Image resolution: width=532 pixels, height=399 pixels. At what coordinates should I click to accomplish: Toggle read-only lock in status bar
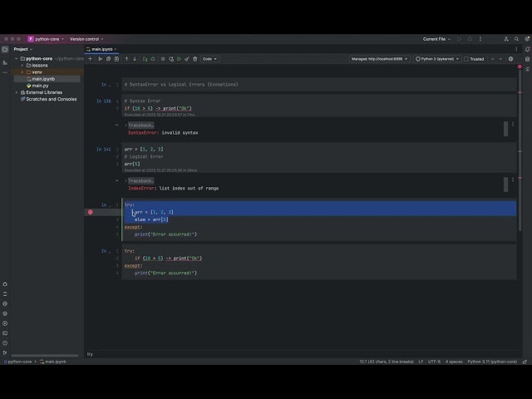tap(525, 362)
